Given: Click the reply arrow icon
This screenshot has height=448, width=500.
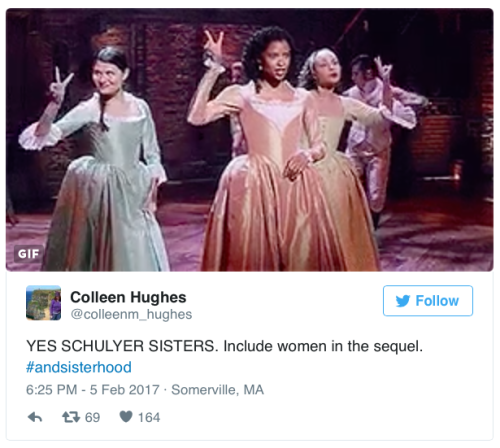Looking at the screenshot, I should 35,417.
